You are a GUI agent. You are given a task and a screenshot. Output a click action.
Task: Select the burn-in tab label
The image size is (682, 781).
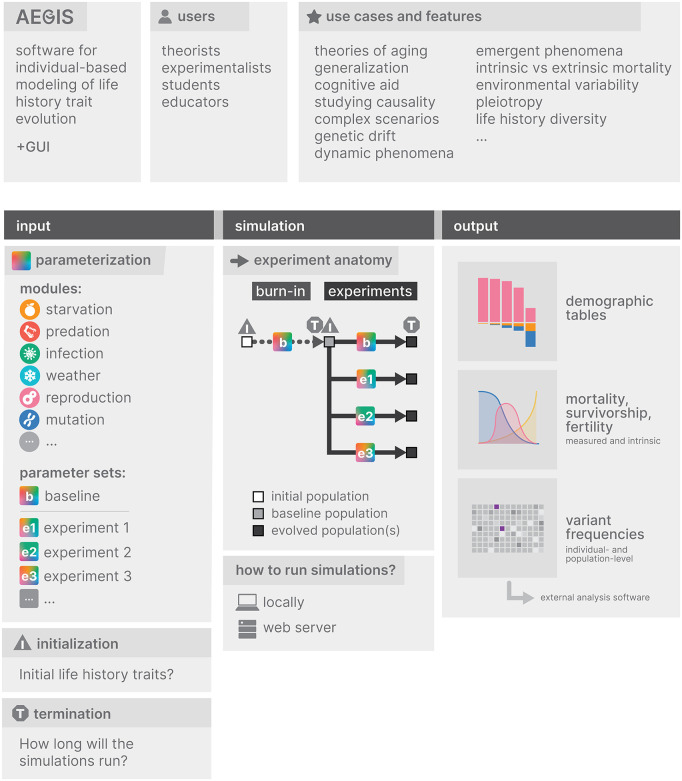[x=281, y=291]
